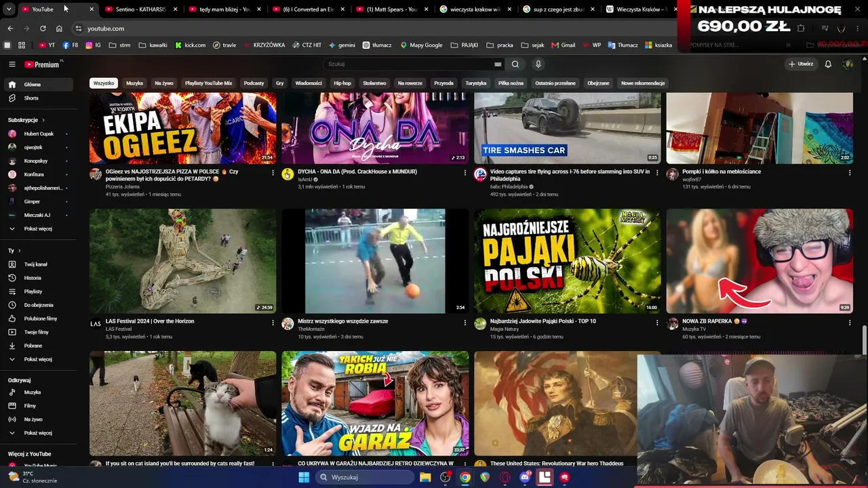The height and width of the screenshot is (488, 868).
Task: Open File Explorer from the taskbar
Action: point(425,477)
